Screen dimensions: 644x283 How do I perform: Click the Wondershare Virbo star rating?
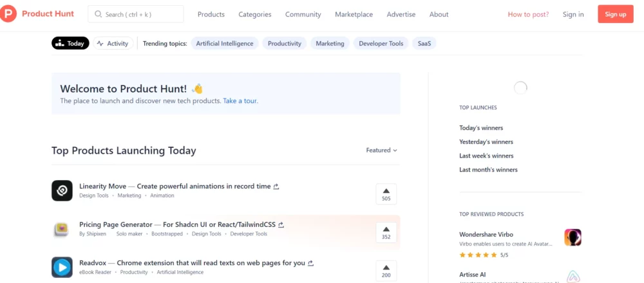[478, 255]
